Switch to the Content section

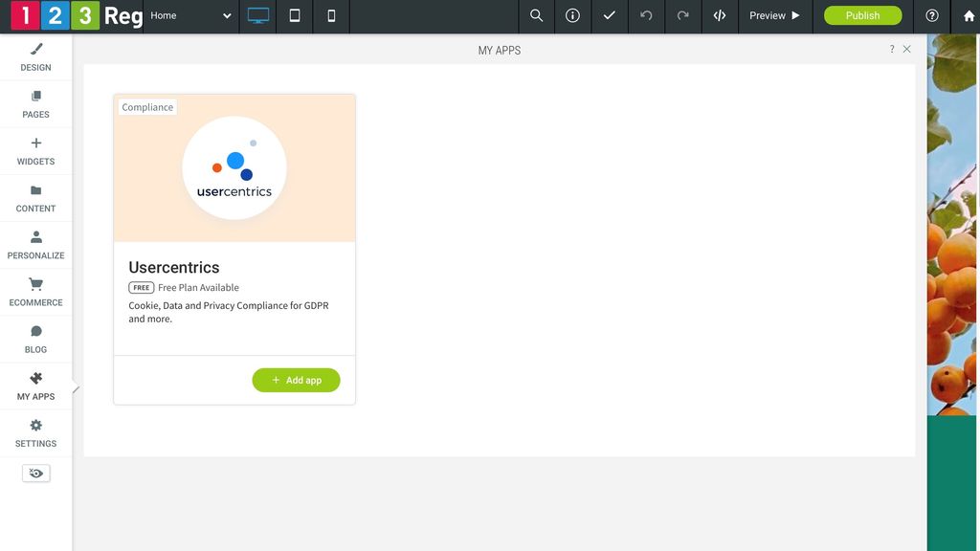[x=35, y=198]
